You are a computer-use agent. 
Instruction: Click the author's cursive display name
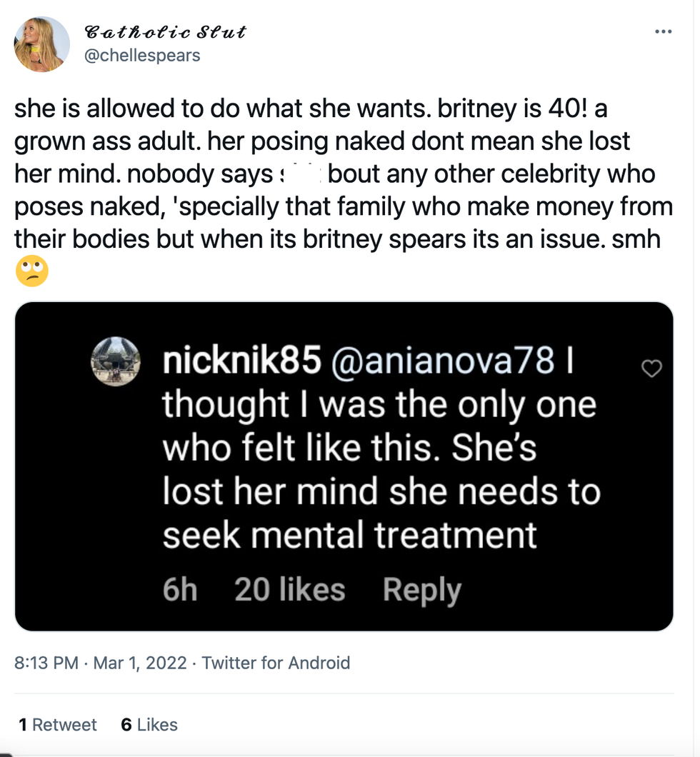[x=165, y=32]
